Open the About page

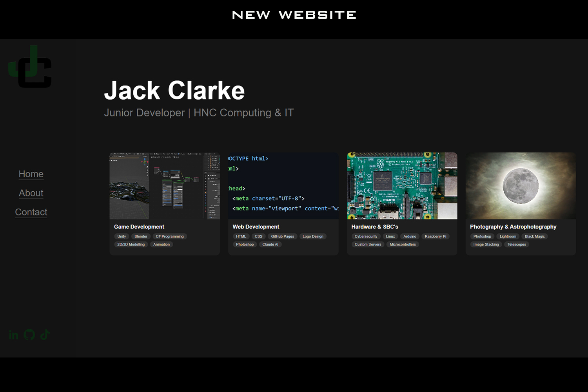pyautogui.click(x=31, y=193)
